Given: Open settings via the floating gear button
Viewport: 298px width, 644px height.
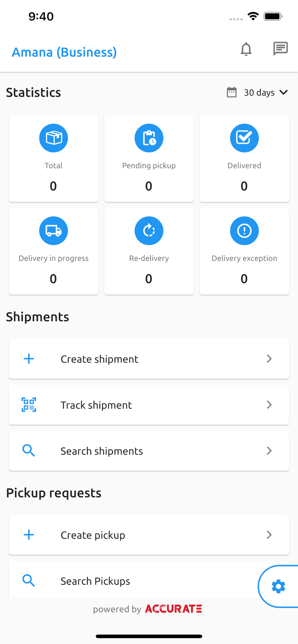Looking at the screenshot, I should pos(278,586).
